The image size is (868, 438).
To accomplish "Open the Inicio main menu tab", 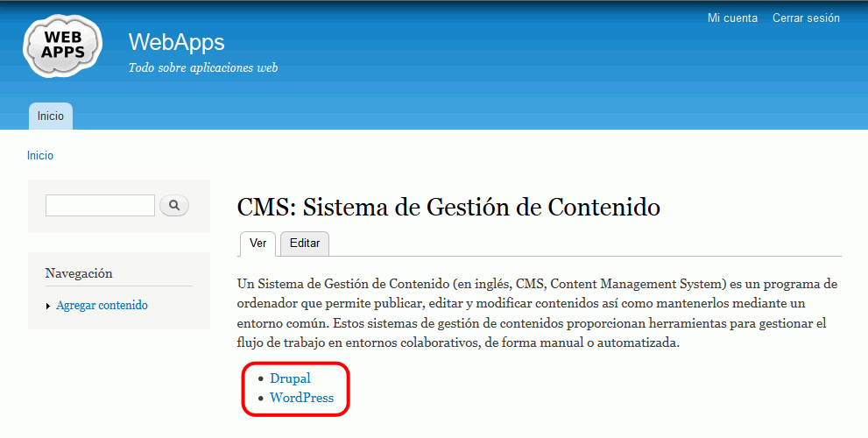I will pos(51,117).
